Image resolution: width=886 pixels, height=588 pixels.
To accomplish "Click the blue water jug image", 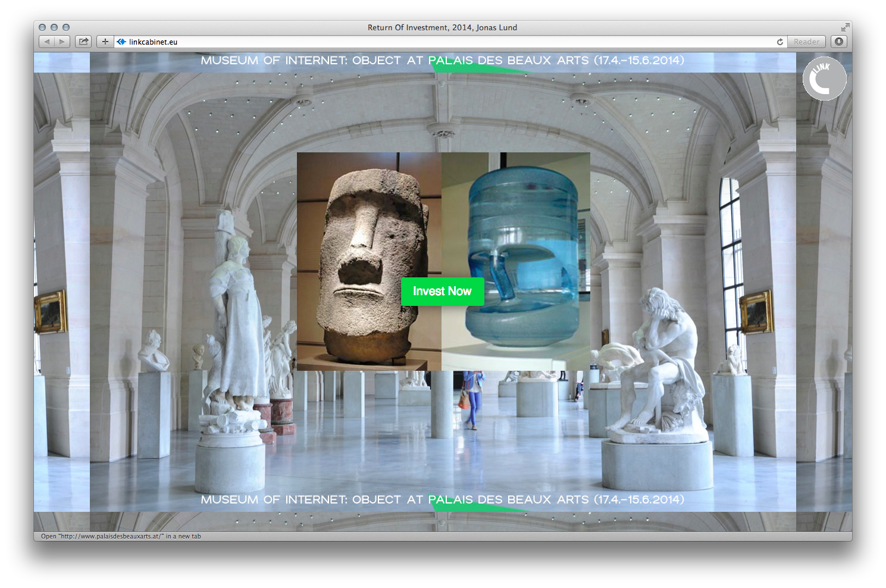I will [516, 261].
